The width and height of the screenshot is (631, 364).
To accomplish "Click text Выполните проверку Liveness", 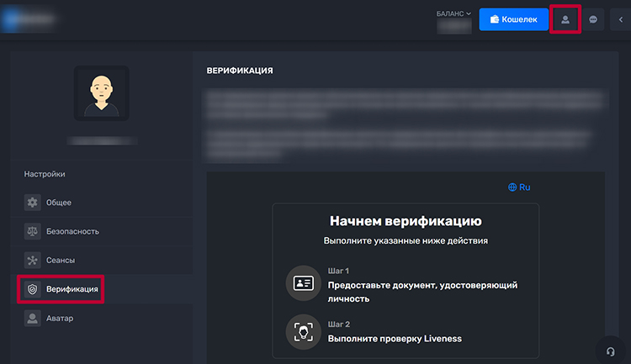I will click(x=395, y=339).
